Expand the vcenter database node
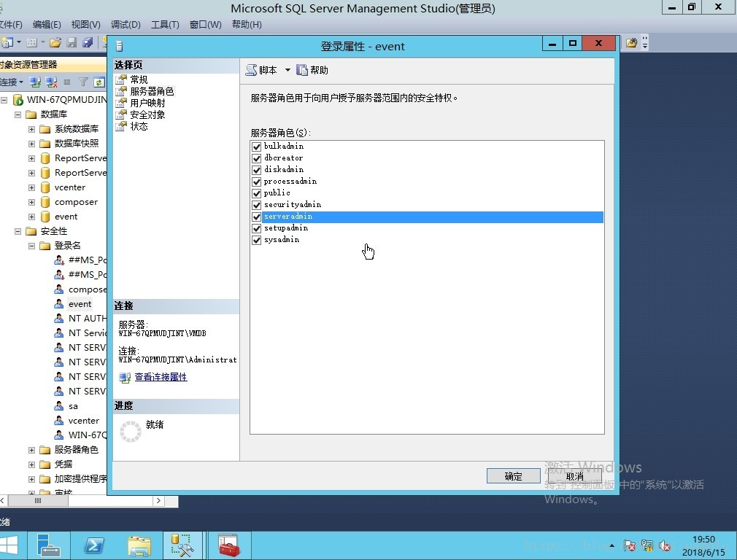Viewport: 737px width, 560px height. click(x=31, y=187)
